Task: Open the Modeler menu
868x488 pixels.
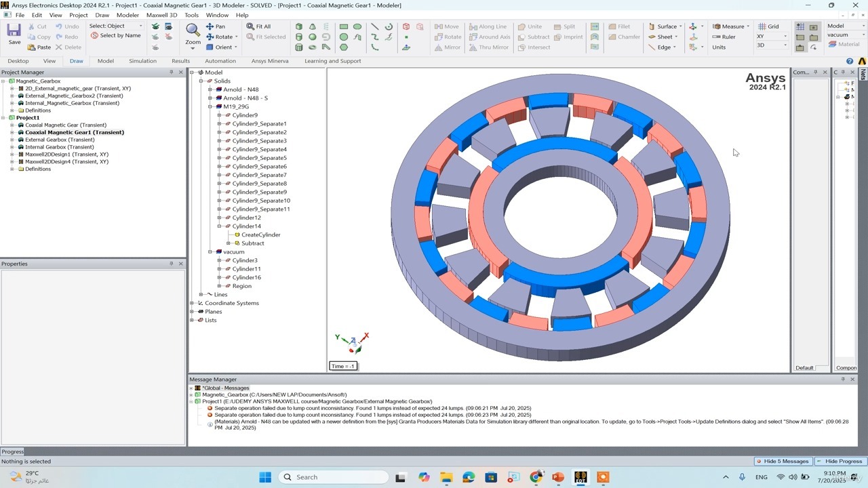Action: 127,15
